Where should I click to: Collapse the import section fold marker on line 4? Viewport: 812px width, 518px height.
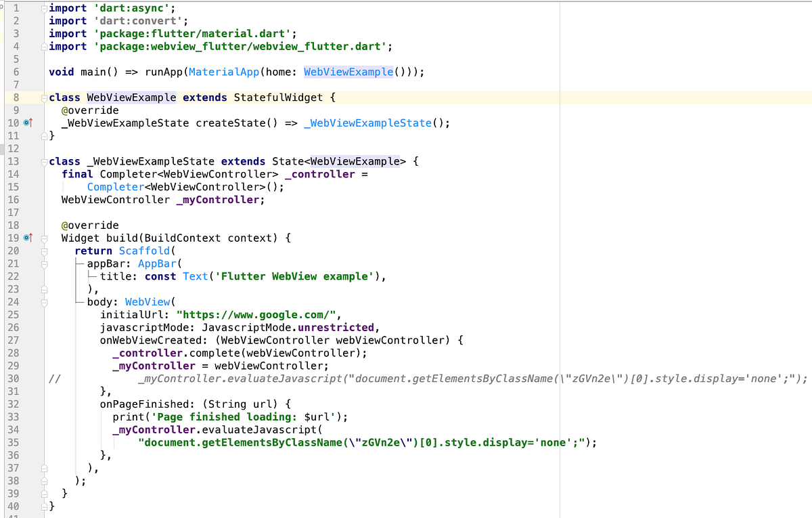(43, 46)
